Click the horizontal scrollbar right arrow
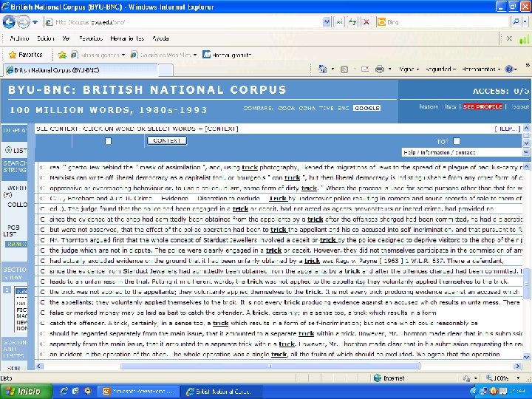532x399 pixels. coord(517,366)
